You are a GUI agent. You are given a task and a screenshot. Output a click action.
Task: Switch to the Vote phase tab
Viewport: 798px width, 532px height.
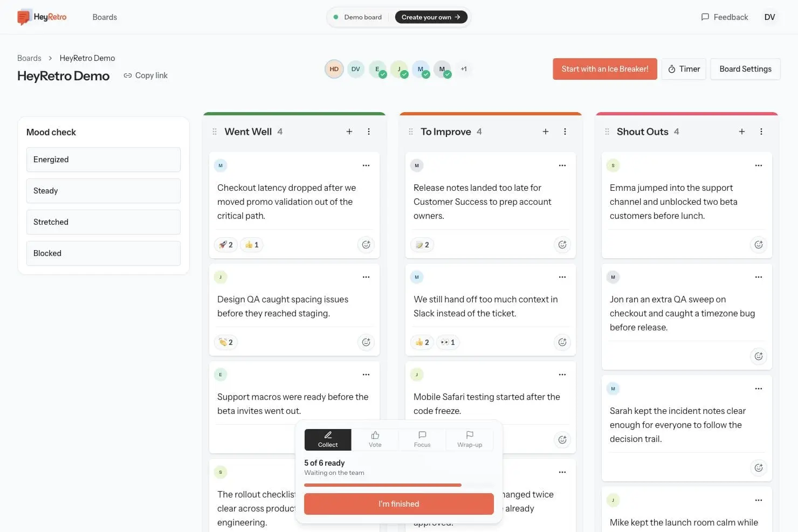pyautogui.click(x=375, y=440)
